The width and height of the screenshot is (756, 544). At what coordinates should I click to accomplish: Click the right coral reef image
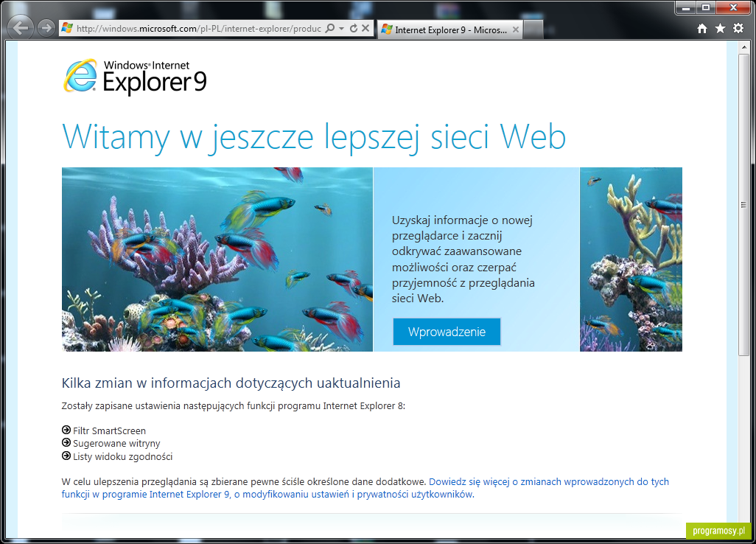click(631, 259)
